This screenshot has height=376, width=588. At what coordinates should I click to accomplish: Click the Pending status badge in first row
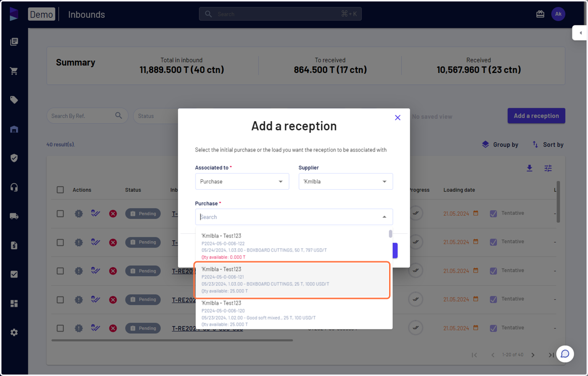[143, 214]
